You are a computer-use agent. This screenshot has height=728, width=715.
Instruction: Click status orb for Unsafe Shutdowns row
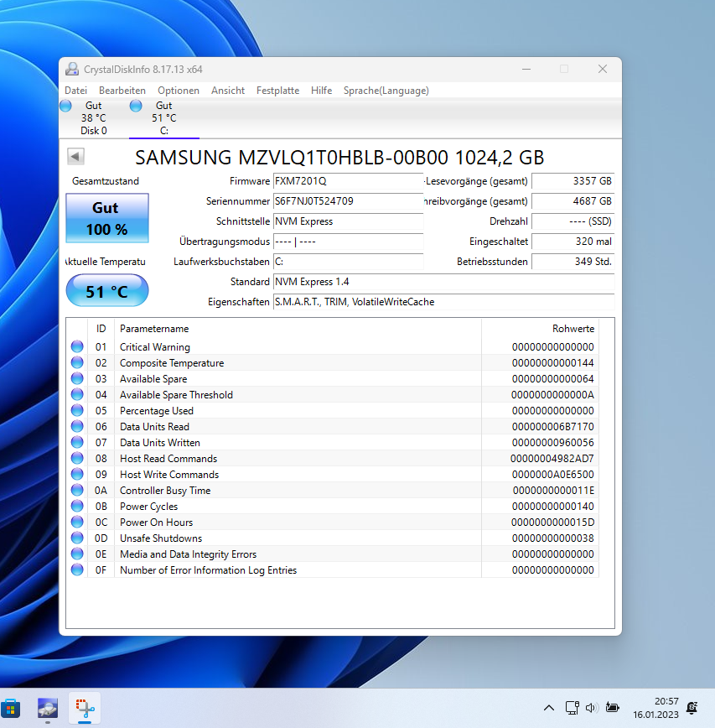tap(77, 538)
